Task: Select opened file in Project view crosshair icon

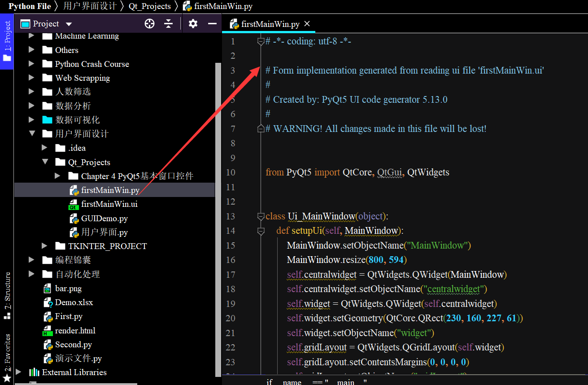Action: point(149,23)
